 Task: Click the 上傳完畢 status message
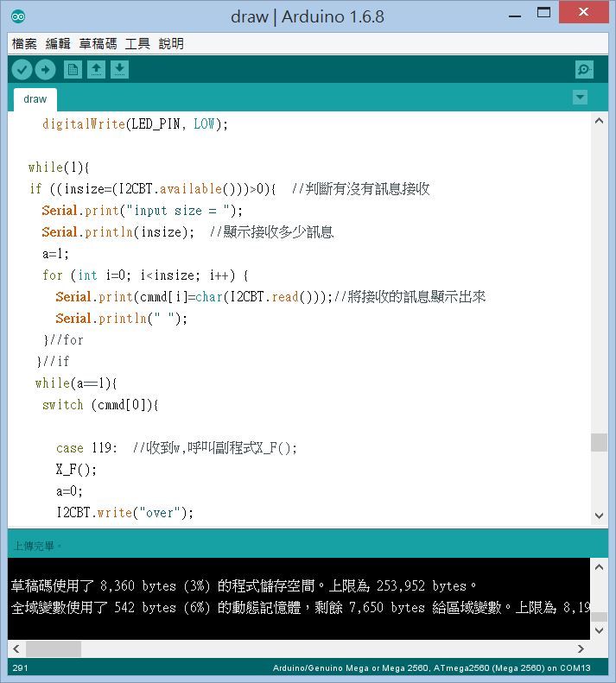(37, 547)
